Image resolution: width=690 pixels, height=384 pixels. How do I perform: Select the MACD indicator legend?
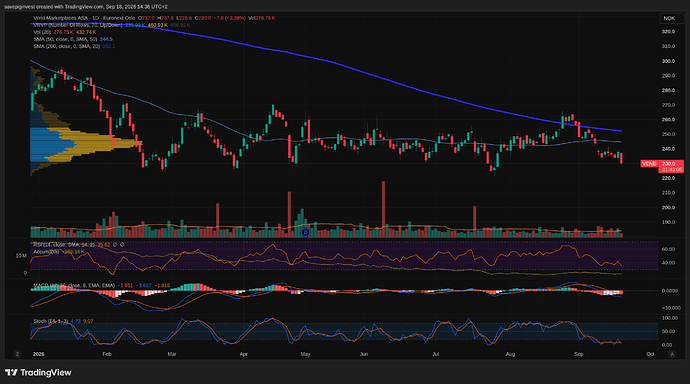tap(101, 285)
